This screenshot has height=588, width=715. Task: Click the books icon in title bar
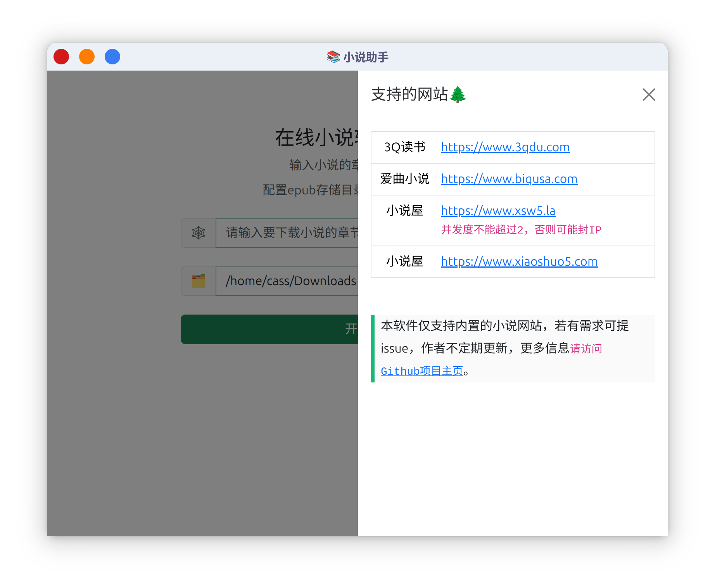point(333,57)
